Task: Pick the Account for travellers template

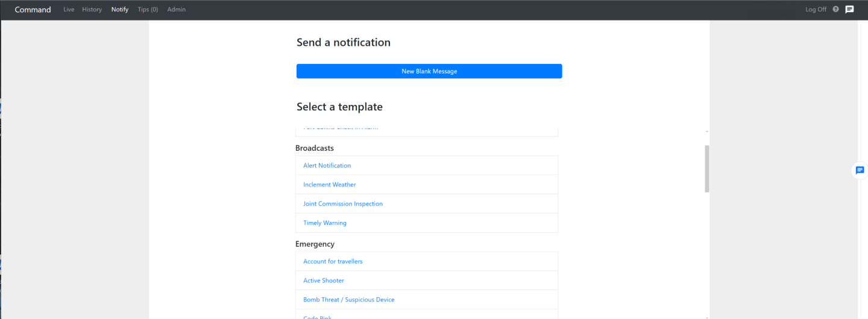Action: coord(333,262)
